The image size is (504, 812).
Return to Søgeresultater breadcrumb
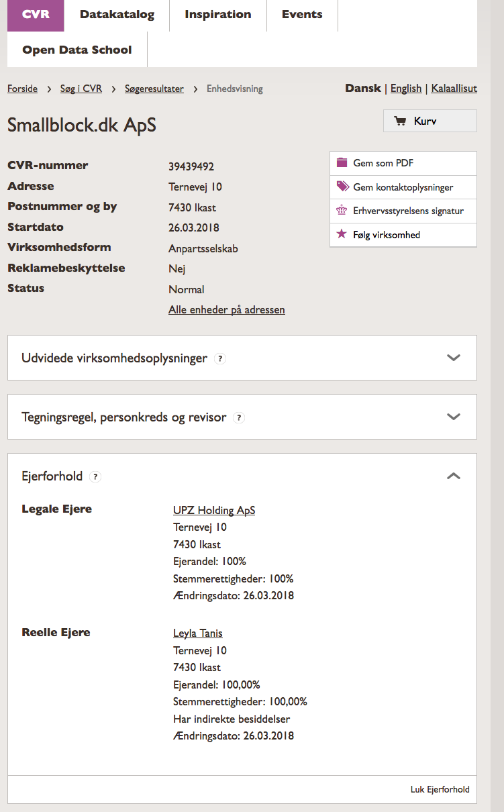(x=154, y=89)
